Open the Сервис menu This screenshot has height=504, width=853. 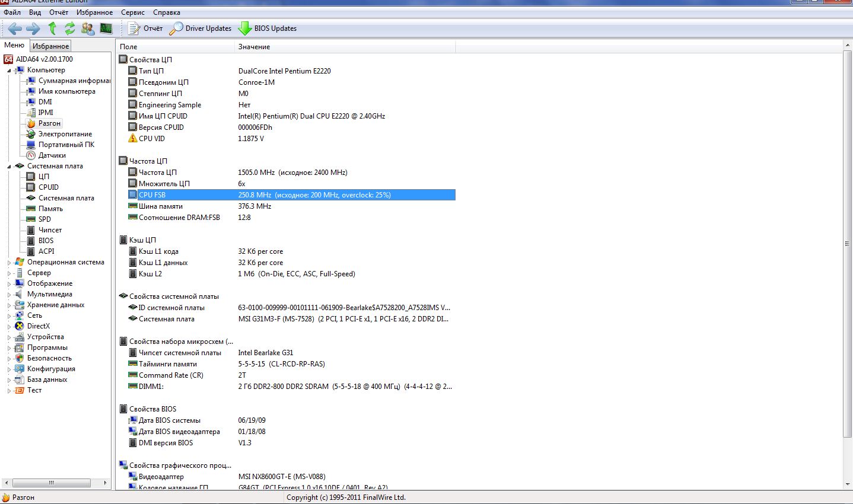132,12
